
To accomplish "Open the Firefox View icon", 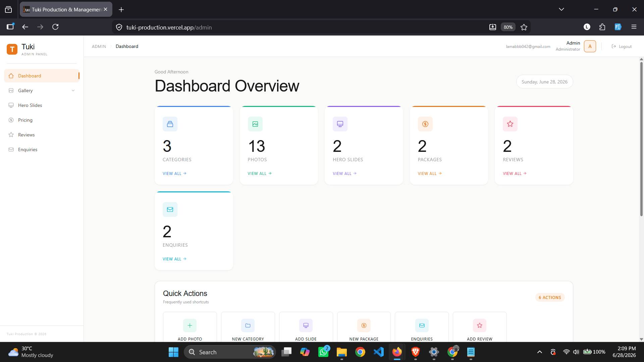I will click(8, 9).
